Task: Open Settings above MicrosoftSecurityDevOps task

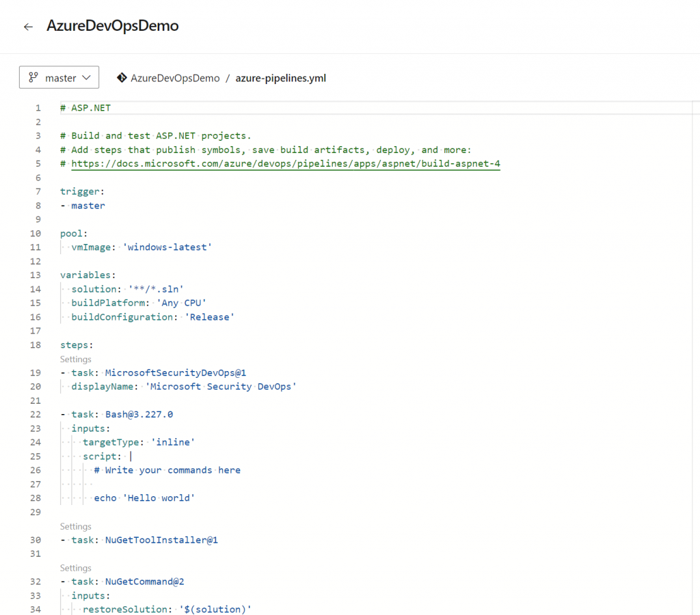Action: coord(75,359)
